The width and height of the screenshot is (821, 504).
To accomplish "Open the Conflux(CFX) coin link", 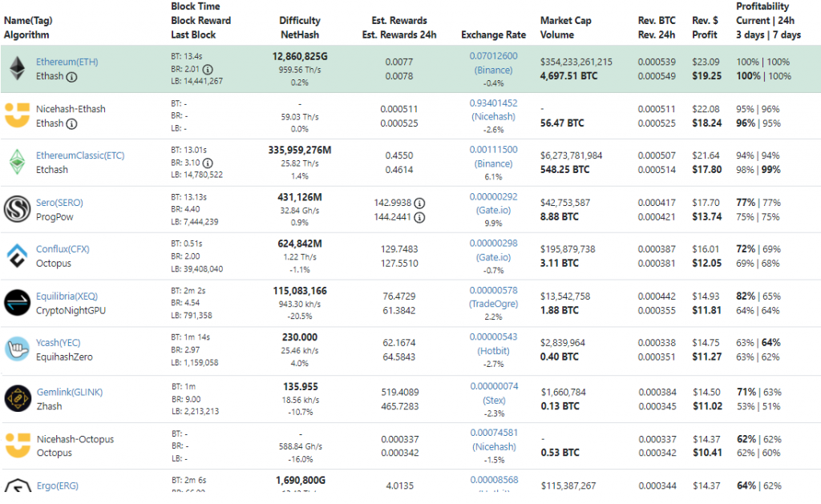I will pos(63,249).
